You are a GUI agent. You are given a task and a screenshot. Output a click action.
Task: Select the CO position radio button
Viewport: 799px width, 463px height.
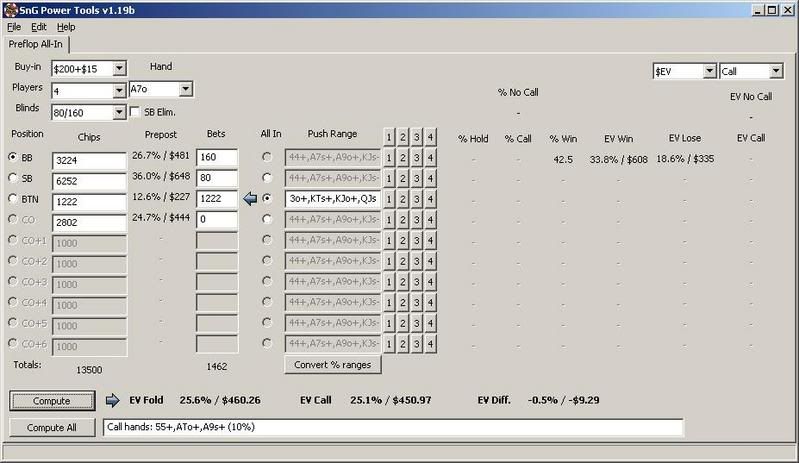[x=13, y=219]
